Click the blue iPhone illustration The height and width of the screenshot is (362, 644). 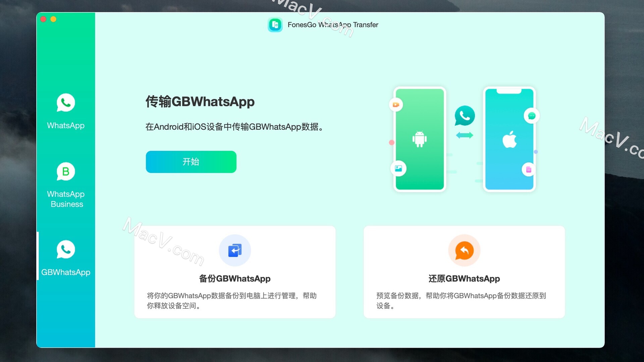click(x=509, y=139)
